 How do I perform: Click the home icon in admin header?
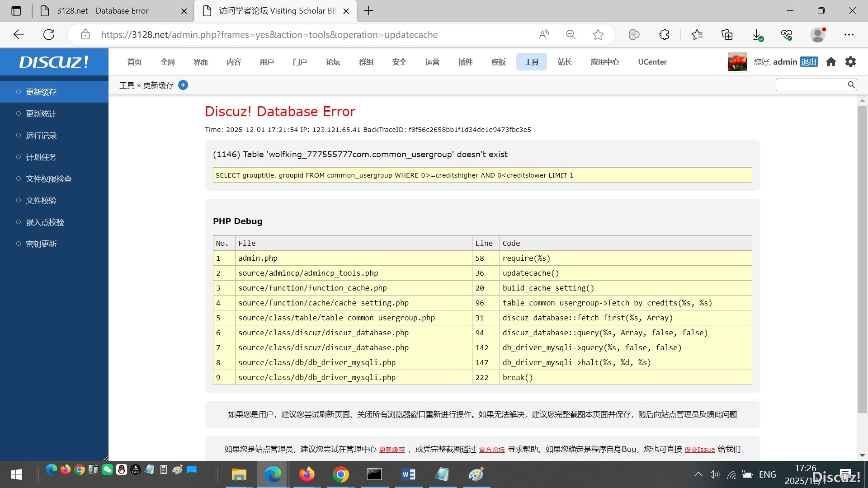click(x=831, y=62)
